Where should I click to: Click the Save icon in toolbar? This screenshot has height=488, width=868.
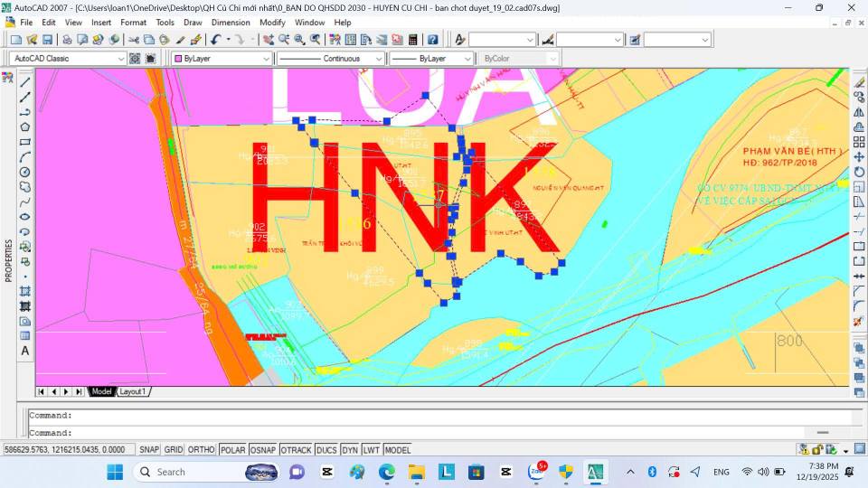pos(47,40)
